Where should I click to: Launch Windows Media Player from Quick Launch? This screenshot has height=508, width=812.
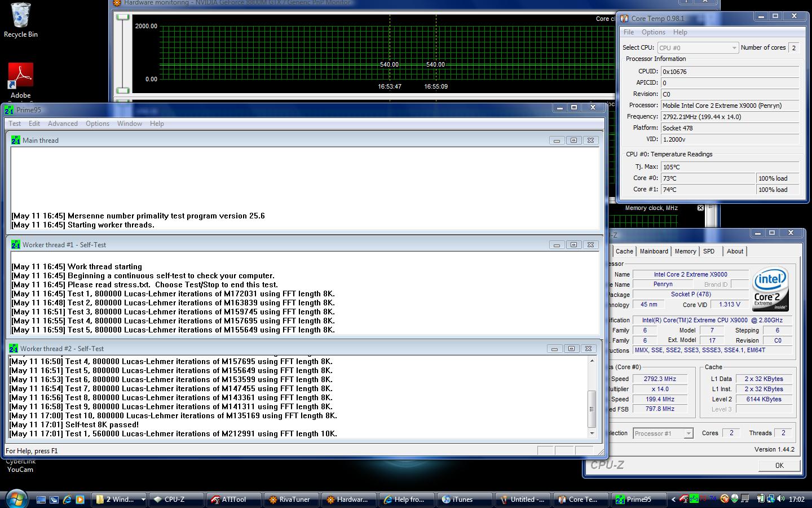point(80,500)
